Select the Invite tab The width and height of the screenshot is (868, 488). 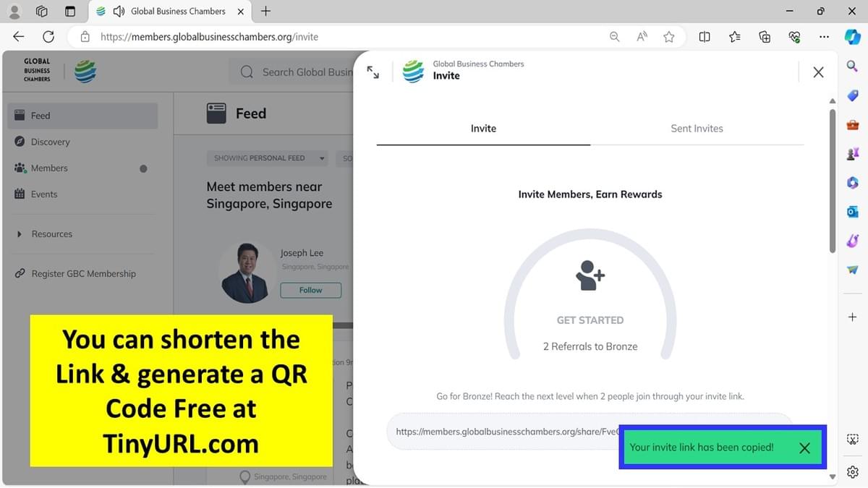[x=483, y=129]
